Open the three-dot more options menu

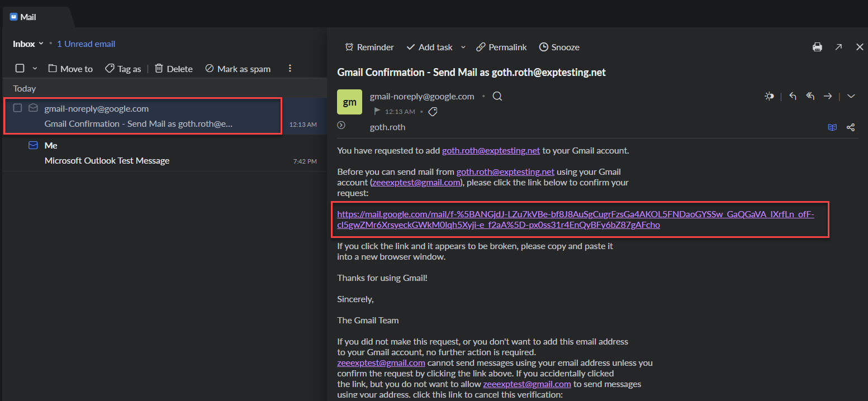290,69
